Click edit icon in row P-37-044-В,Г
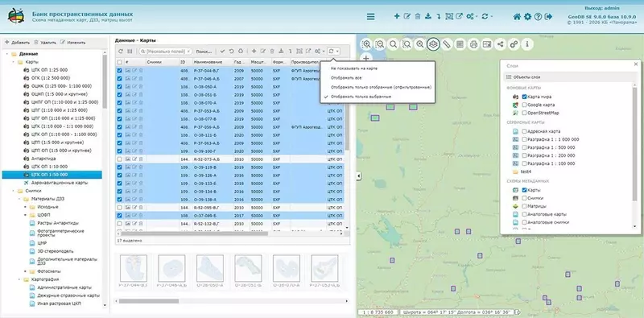The height and width of the screenshot is (318, 644). (x=134, y=71)
